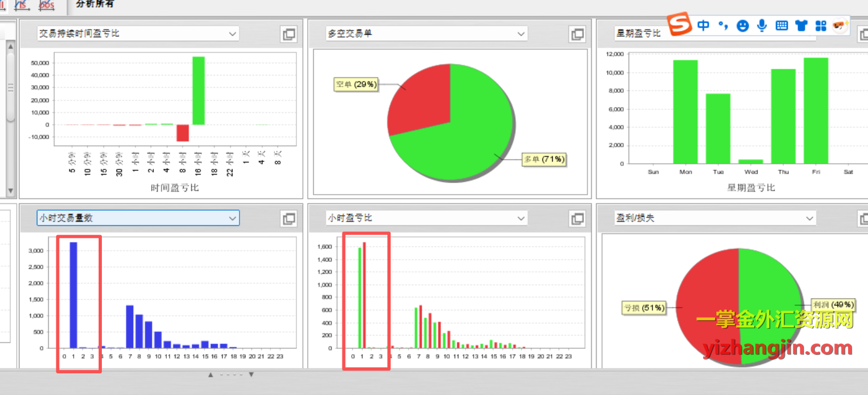Expand the 盈利/损失 dropdown
Screen dimensions: 868x395
[x=809, y=218]
